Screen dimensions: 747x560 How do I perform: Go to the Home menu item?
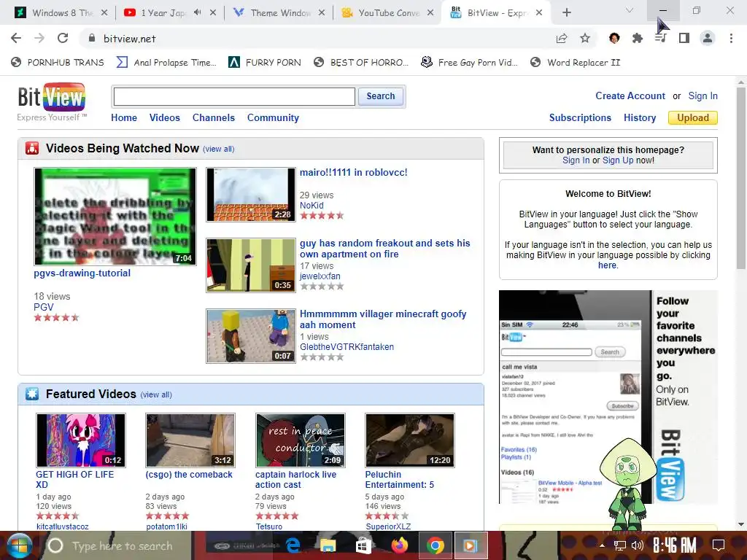click(124, 117)
